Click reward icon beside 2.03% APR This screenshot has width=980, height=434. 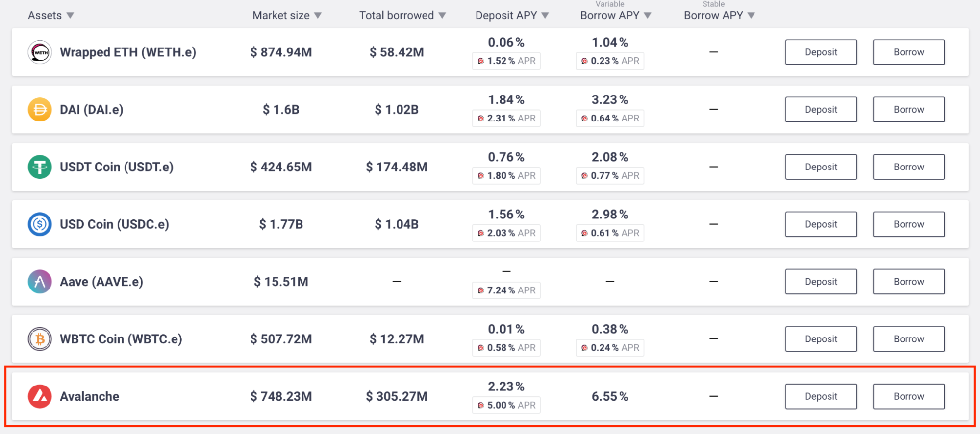(x=481, y=233)
